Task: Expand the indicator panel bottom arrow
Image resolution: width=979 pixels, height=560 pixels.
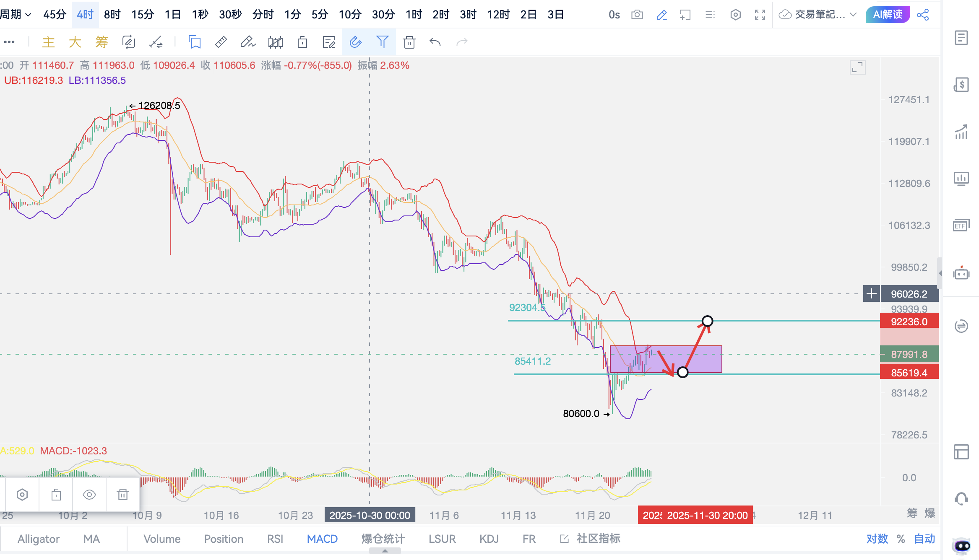Action: 385,551
